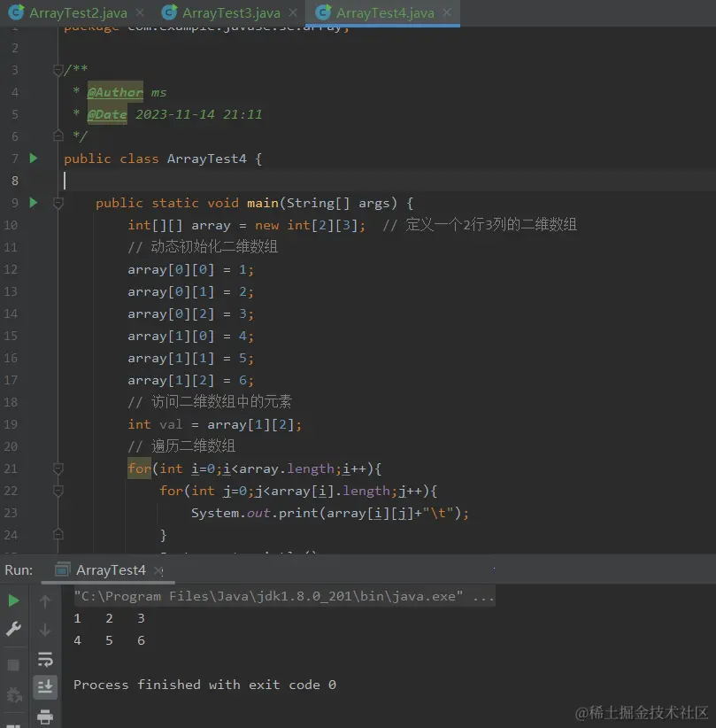
Task: Click the @Date tag in the comment
Action: coord(107,114)
